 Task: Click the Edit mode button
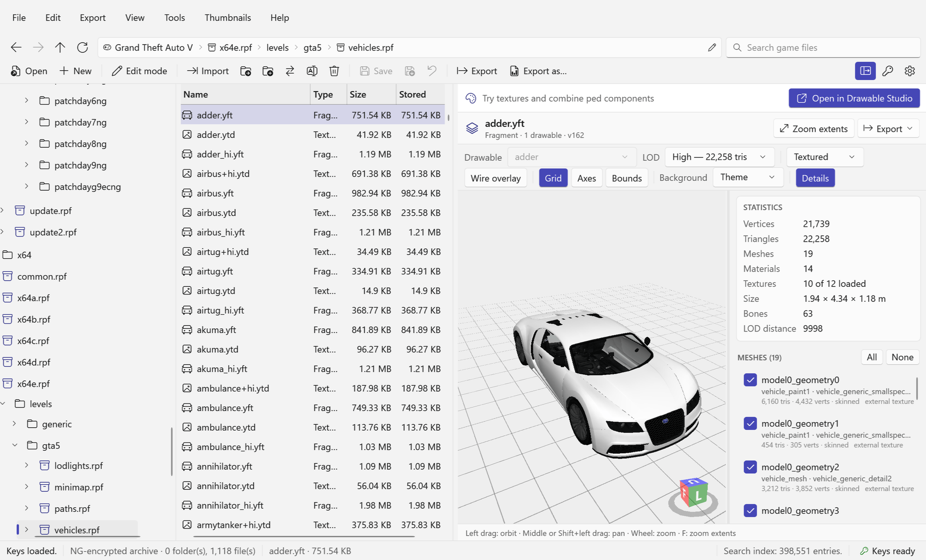point(139,71)
